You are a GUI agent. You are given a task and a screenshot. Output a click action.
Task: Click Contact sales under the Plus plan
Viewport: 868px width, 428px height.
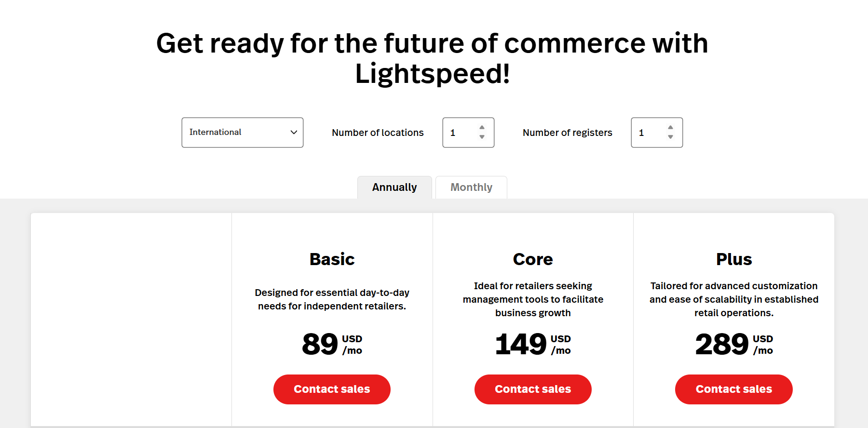[733, 389]
